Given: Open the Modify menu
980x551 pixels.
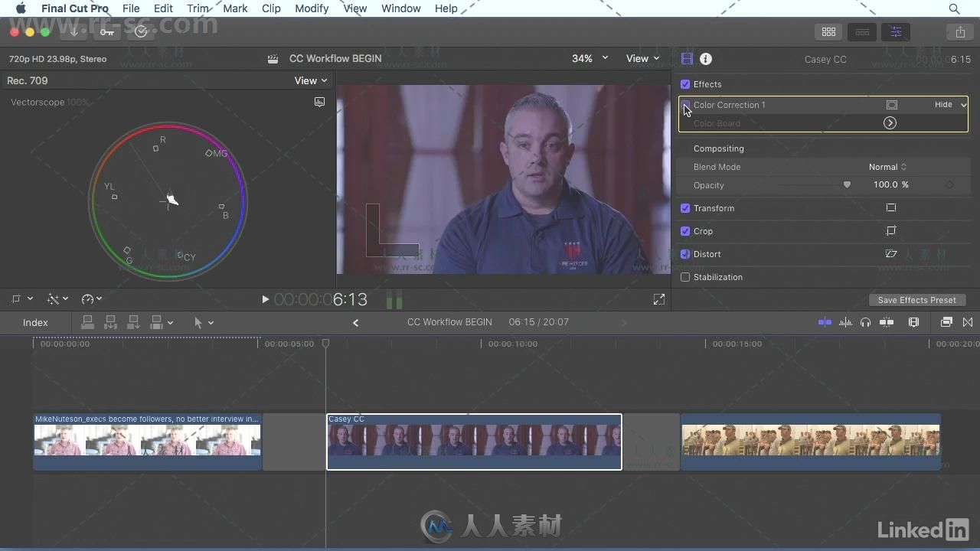Looking at the screenshot, I should pos(312,8).
